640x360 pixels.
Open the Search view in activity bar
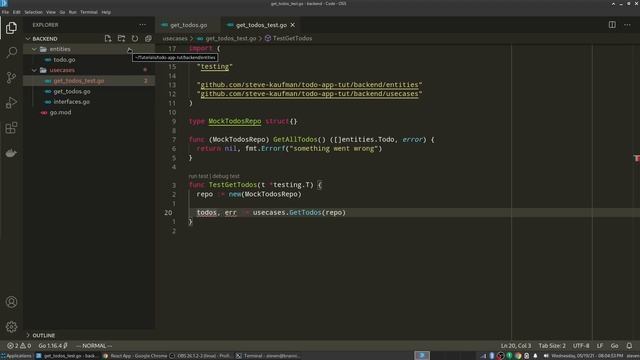(x=11, y=52)
